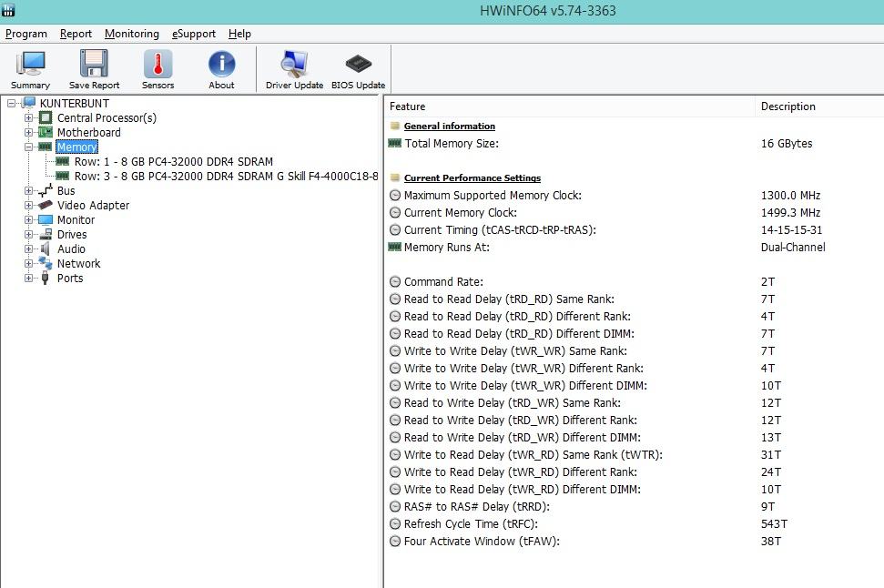Click the Dual-Channel value

click(x=793, y=247)
